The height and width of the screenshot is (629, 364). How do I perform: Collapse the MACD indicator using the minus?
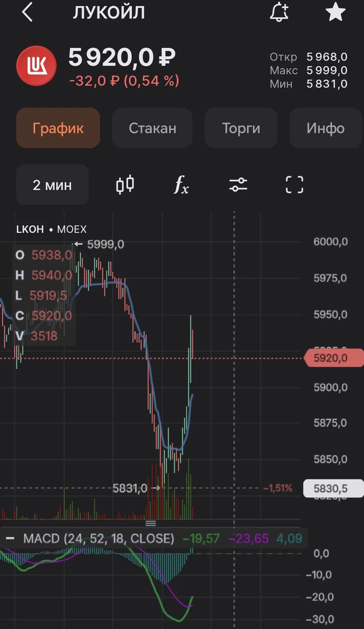pyautogui.click(x=10, y=538)
